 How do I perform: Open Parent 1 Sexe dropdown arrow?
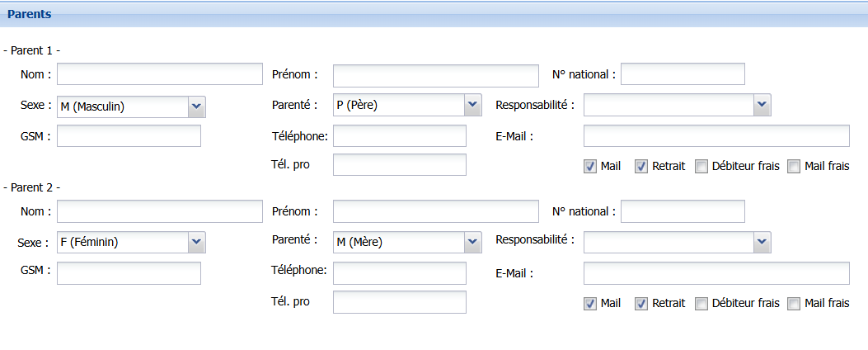pos(197,106)
